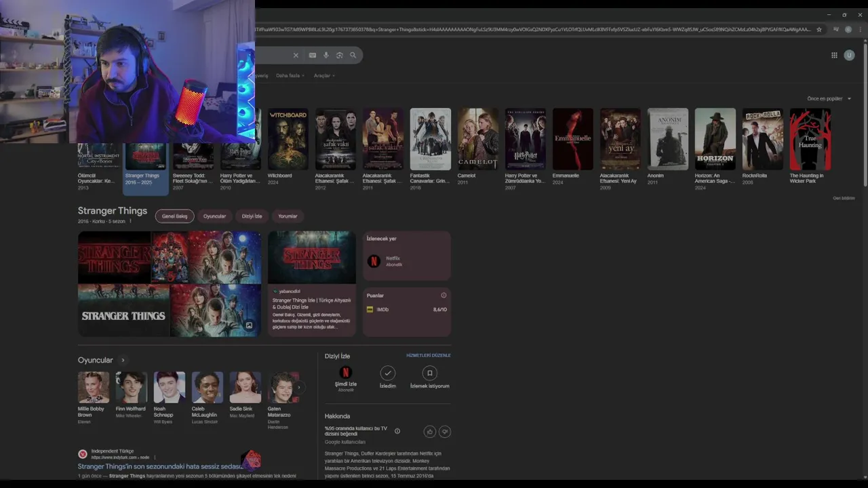Viewport: 868px width, 488px height.
Task: Open the Chrome three-dot menu
Action: pyautogui.click(x=861, y=30)
